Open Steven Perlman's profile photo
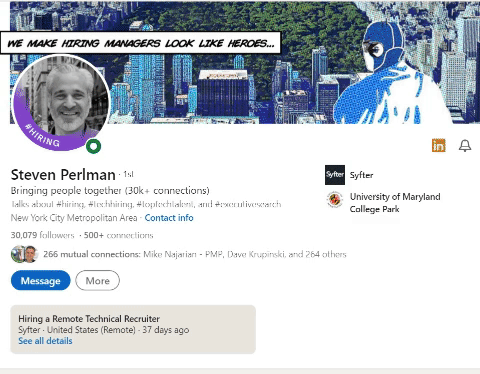 [61, 102]
